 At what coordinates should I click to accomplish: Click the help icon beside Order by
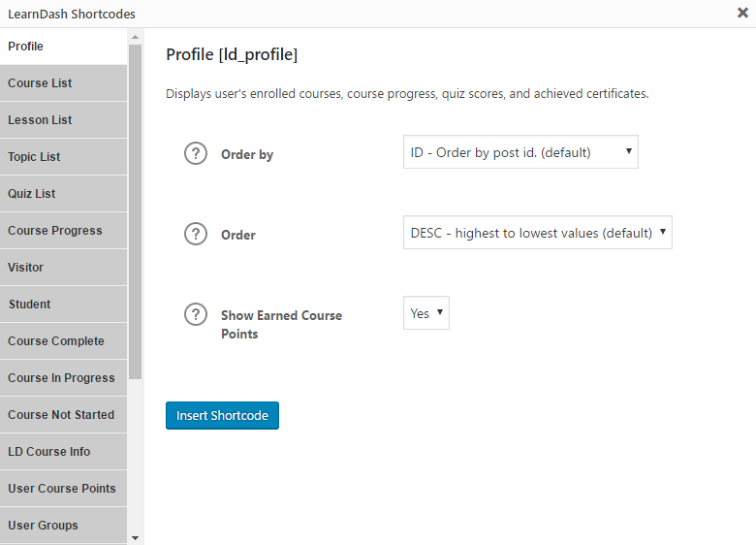(196, 153)
